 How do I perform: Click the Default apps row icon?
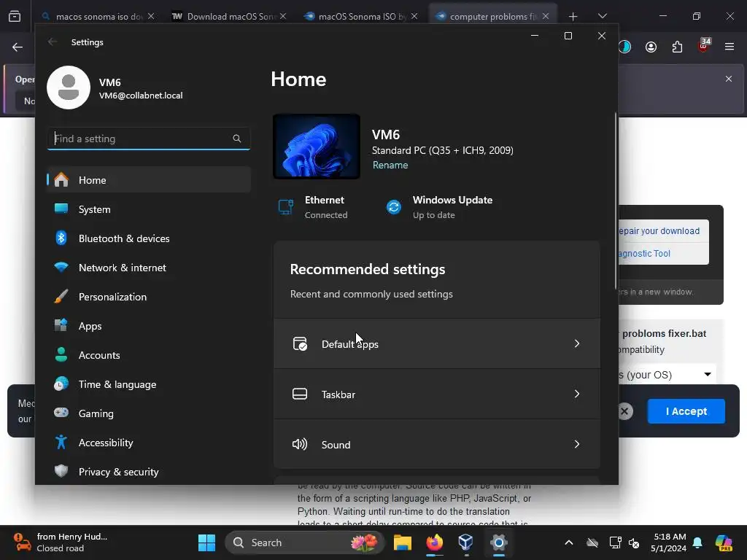pos(300,344)
